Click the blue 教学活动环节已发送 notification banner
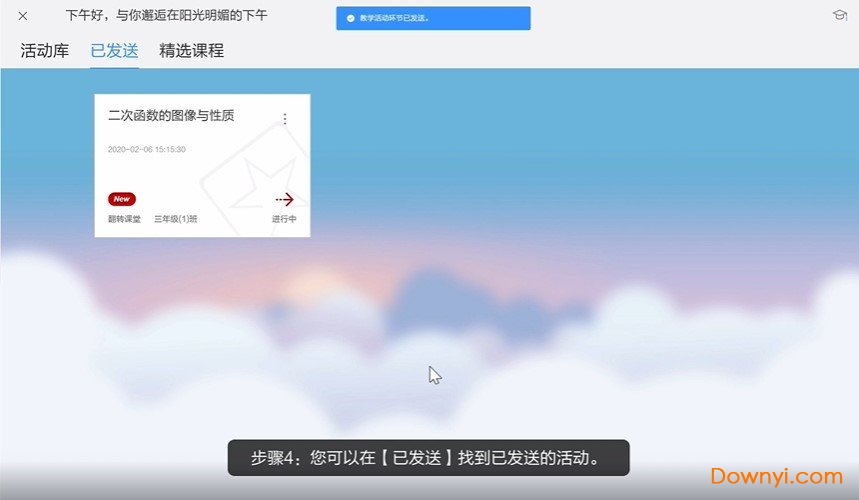The image size is (859, 500). click(433, 18)
